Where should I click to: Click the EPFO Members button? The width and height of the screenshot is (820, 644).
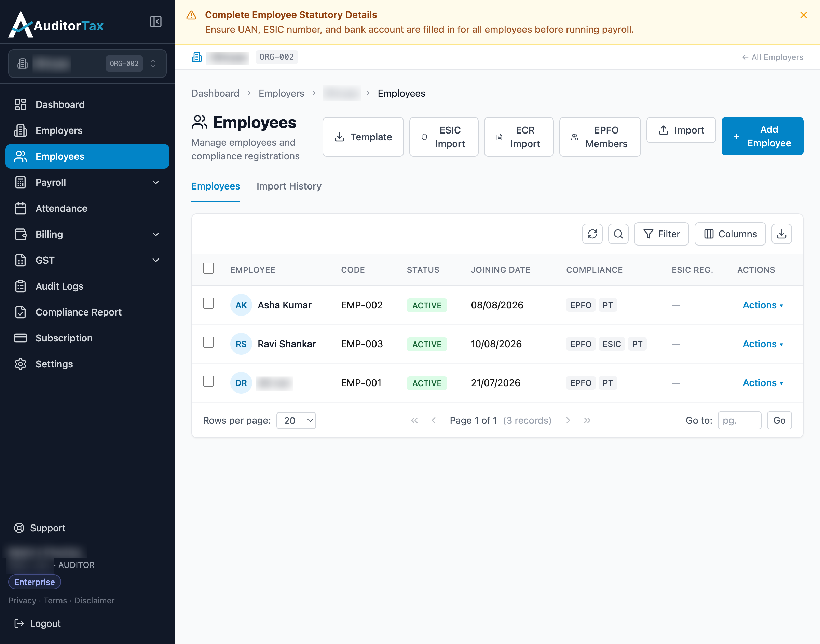(x=600, y=137)
